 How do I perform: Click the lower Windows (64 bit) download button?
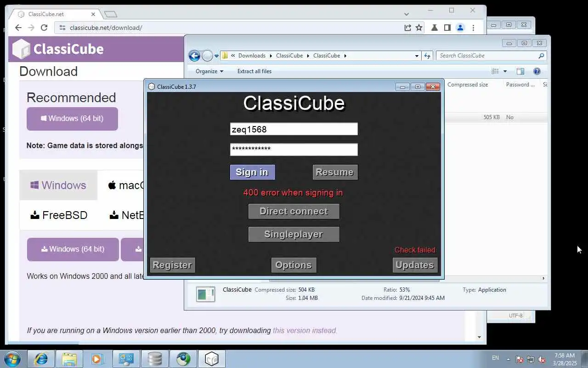tap(73, 249)
